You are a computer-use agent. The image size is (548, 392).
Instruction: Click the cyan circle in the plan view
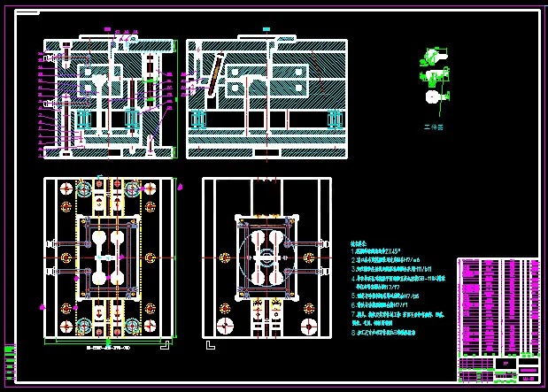(x=266, y=258)
